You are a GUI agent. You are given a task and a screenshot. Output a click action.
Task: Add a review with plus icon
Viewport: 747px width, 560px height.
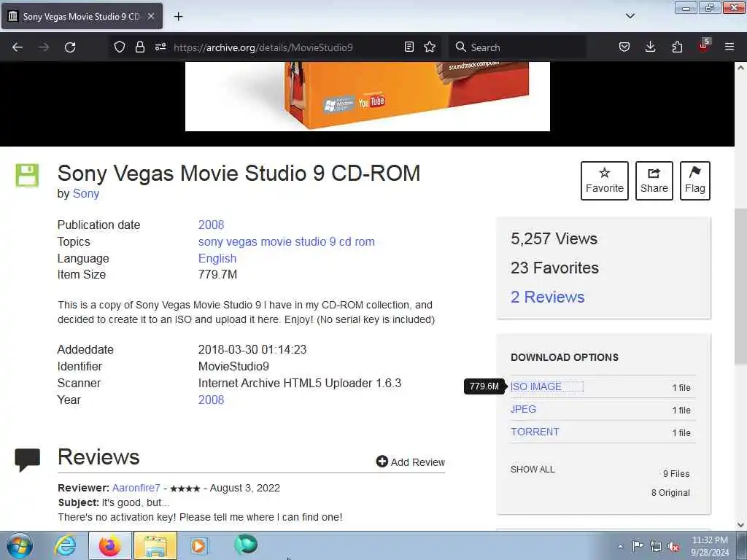(410, 462)
